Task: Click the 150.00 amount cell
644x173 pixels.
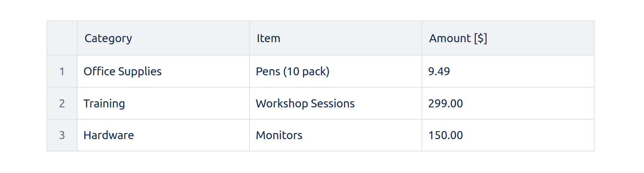Action: [x=445, y=135]
